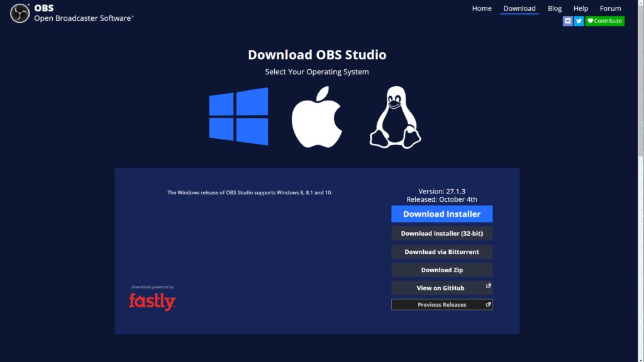Open the Help menu item
This screenshot has width=644, height=362.
click(x=580, y=8)
